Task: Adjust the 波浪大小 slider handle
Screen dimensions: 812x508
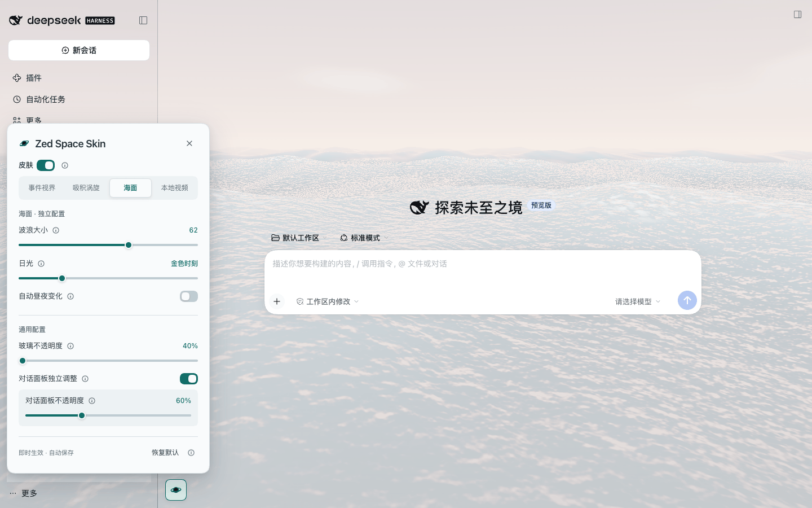Action: 129,245
